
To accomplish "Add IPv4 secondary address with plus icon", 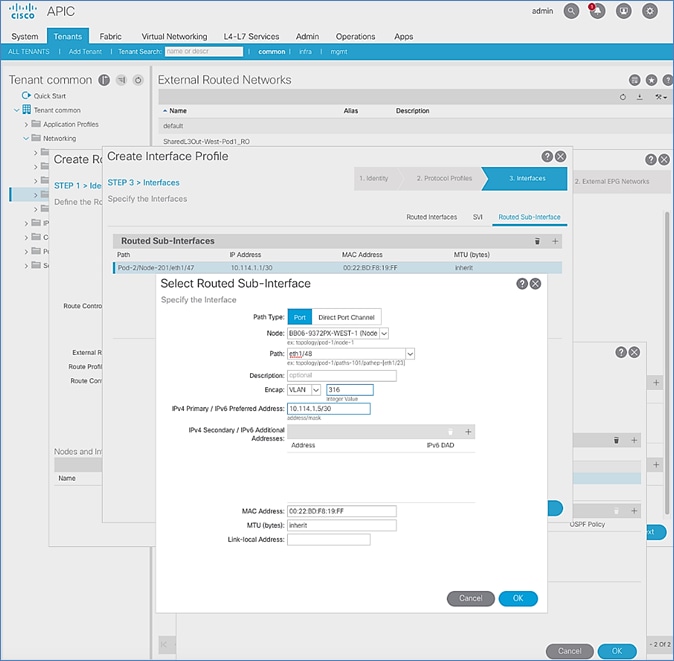I will click(x=468, y=431).
